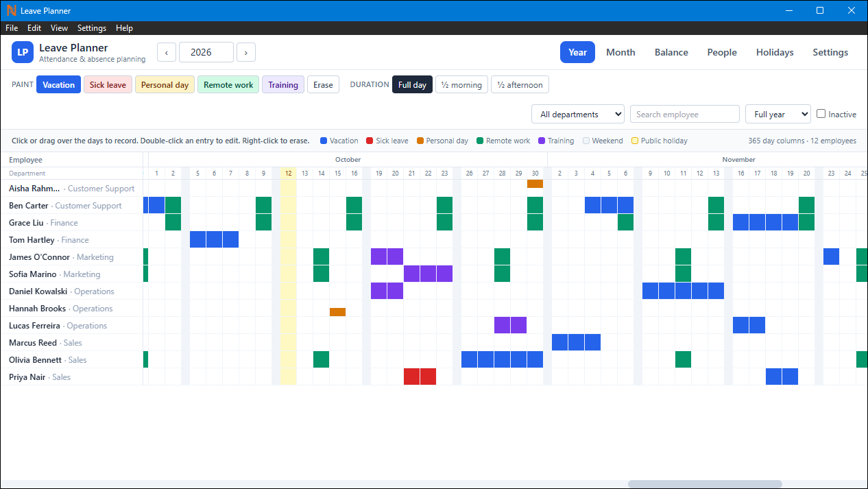The width and height of the screenshot is (868, 489).
Task: Click the November month header
Action: (x=738, y=160)
